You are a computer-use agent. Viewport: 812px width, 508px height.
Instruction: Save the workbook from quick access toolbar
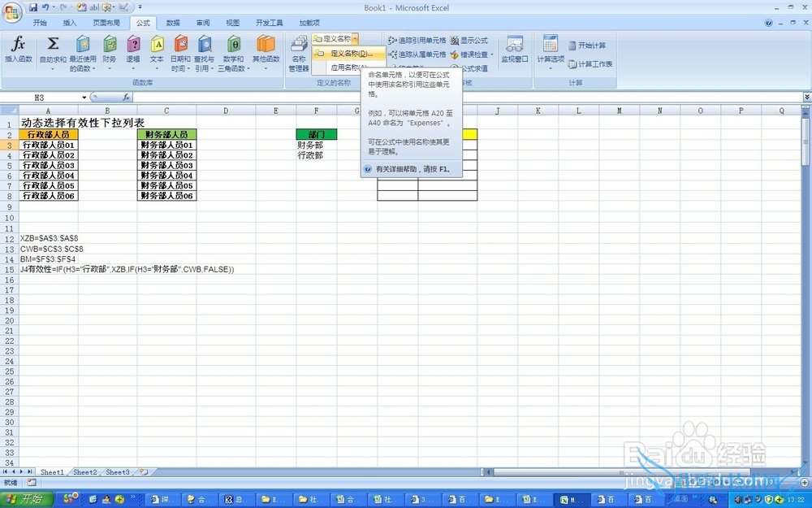[x=33, y=8]
